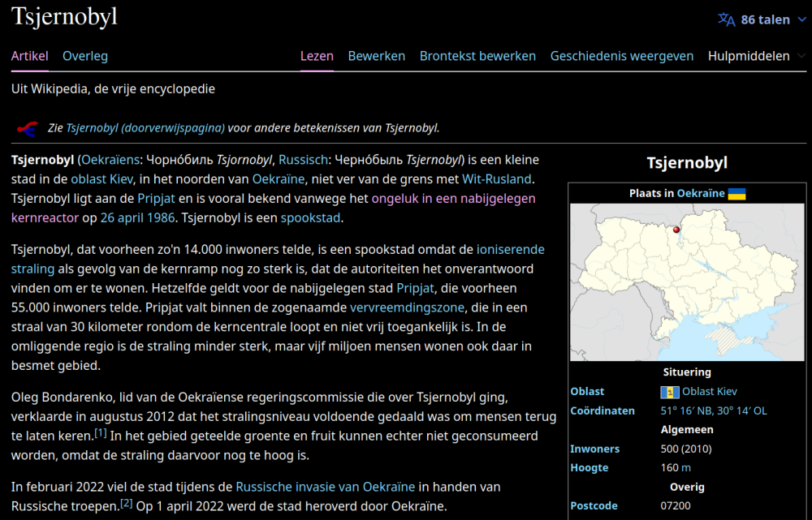Open the Inwoners label link
Viewport: 812px width, 520px height.
tap(594, 449)
